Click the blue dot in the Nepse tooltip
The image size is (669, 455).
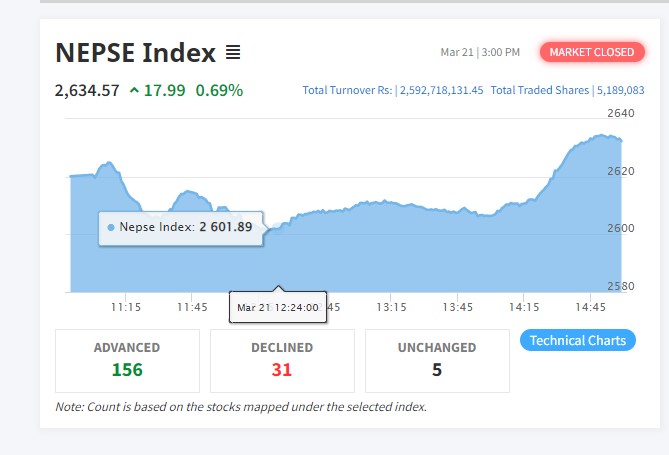click(111, 228)
